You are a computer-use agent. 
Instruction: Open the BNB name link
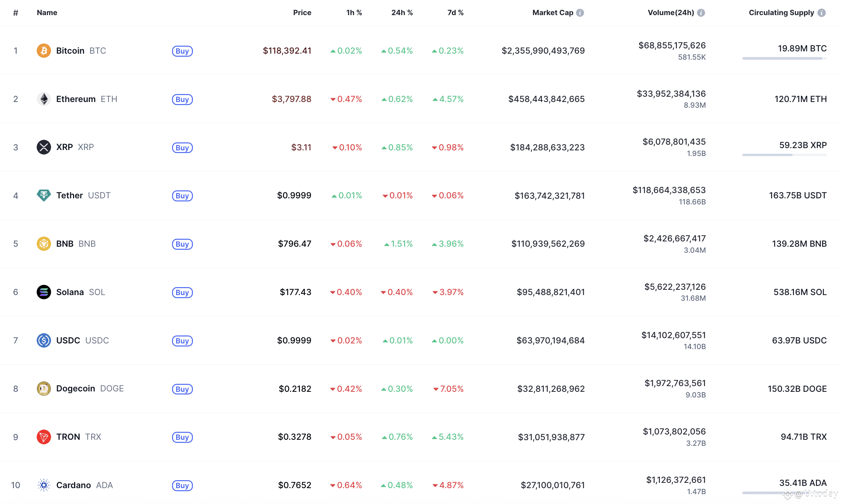click(x=76, y=244)
